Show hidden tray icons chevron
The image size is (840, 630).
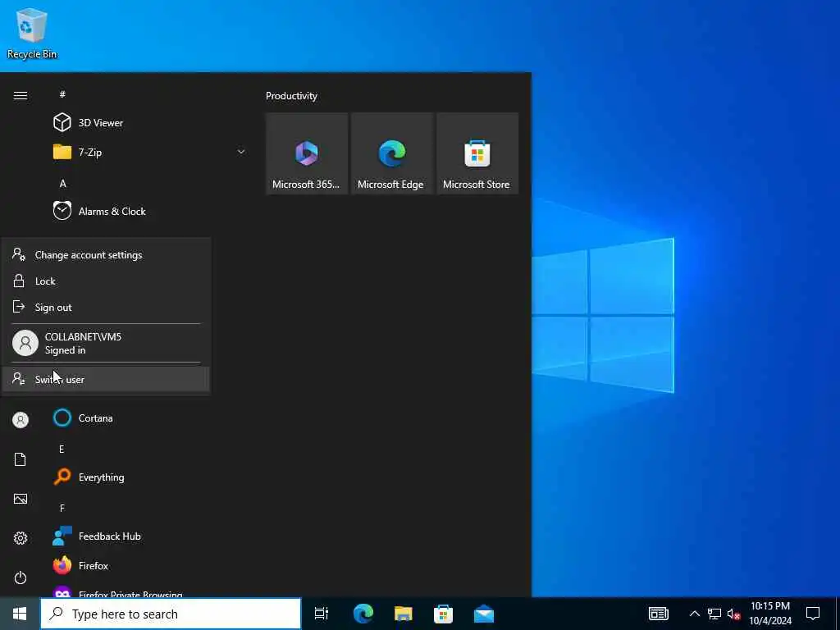tap(694, 614)
